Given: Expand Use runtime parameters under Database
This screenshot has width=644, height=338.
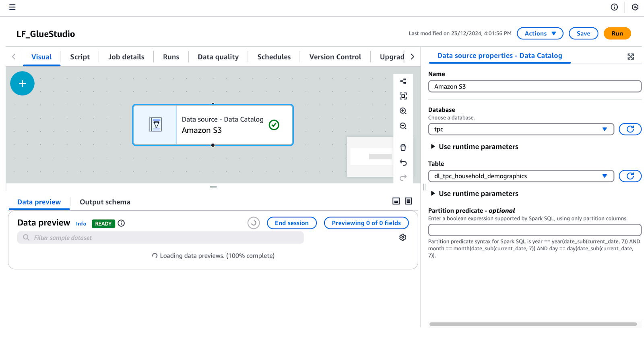Looking at the screenshot, I should coord(475,146).
